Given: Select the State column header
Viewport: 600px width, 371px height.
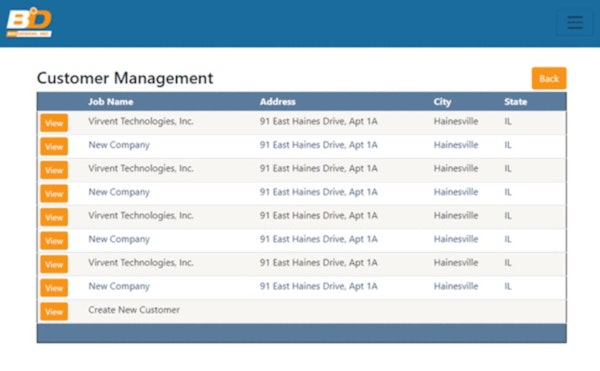Looking at the screenshot, I should (515, 102).
